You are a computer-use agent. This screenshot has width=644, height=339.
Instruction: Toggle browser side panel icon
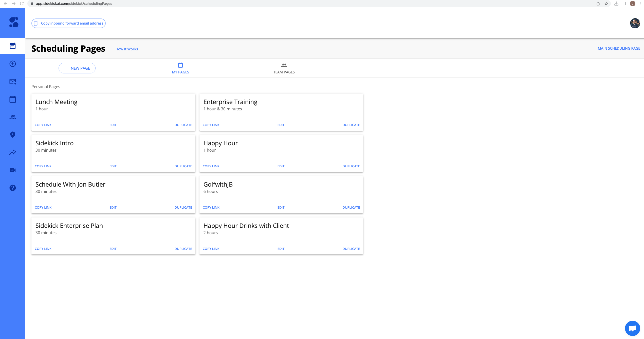[x=624, y=4]
